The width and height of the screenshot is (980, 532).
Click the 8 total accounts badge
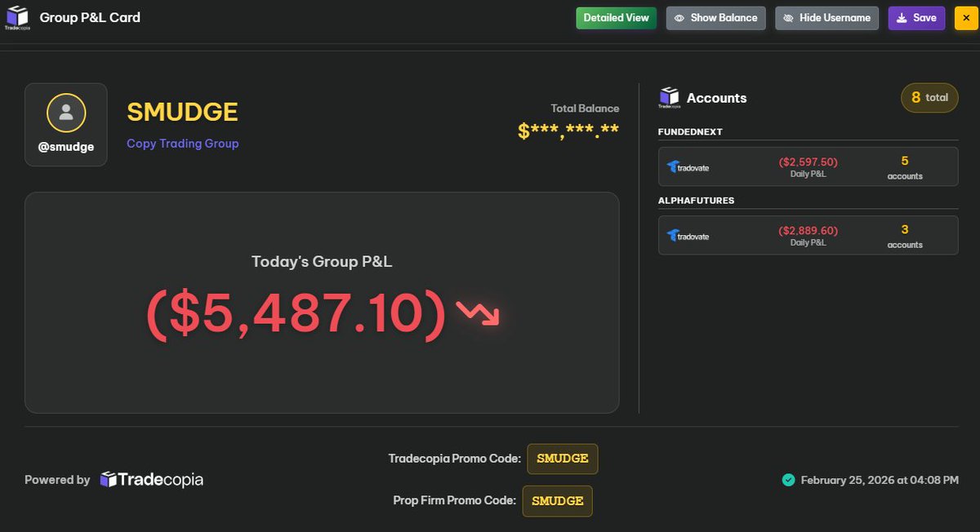click(929, 98)
